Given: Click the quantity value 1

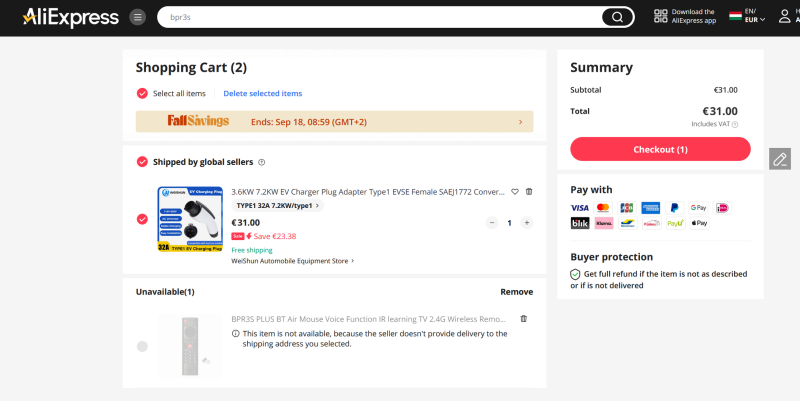Looking at the screenshot, I should [509, 223].
